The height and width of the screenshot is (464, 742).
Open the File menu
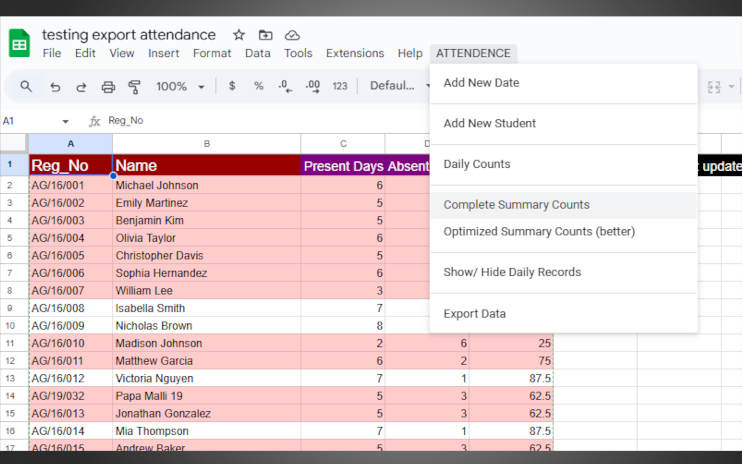pyautogui.click(x=52, y=53)
